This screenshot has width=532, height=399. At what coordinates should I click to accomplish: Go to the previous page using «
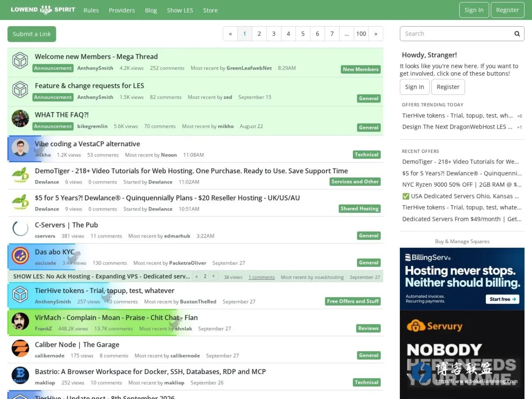pyautogui.click(x=230, y=34)
